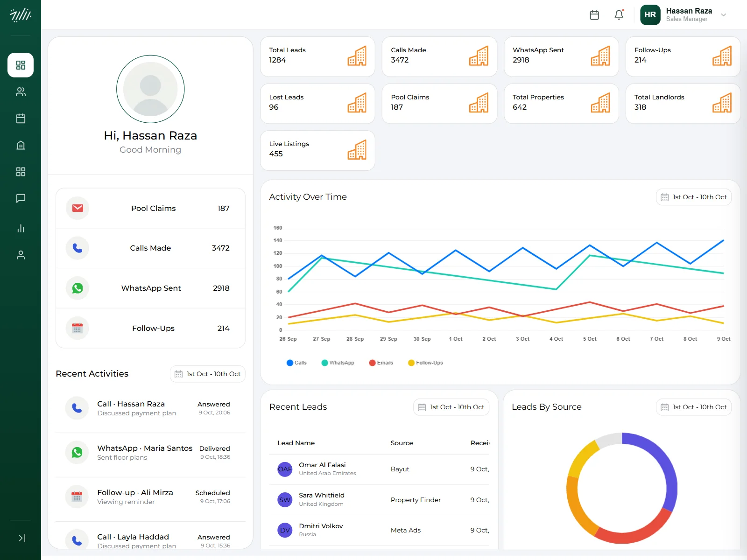Click the Total Leads card building icon
Screen dimensions: 747x560
coord(357,56)
